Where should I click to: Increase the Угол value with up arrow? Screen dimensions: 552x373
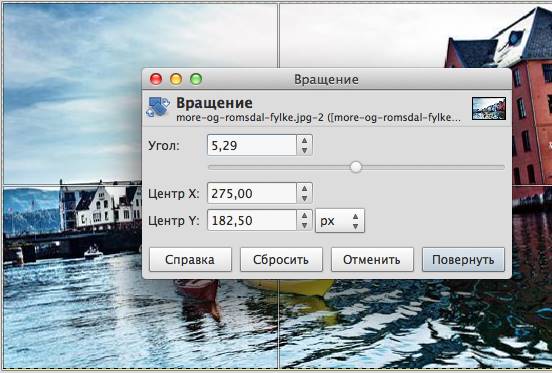click(x=305, y=140)
